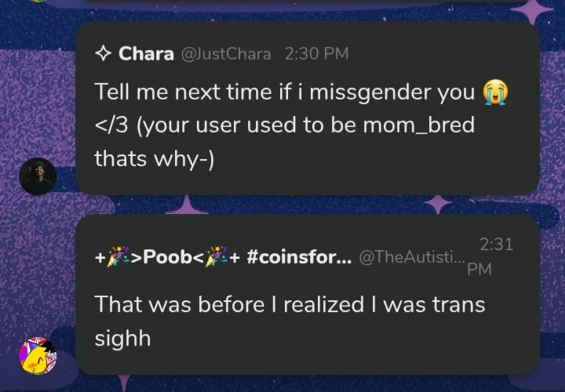Click the "thats why-)" line of text

click(x=155, y=158)
